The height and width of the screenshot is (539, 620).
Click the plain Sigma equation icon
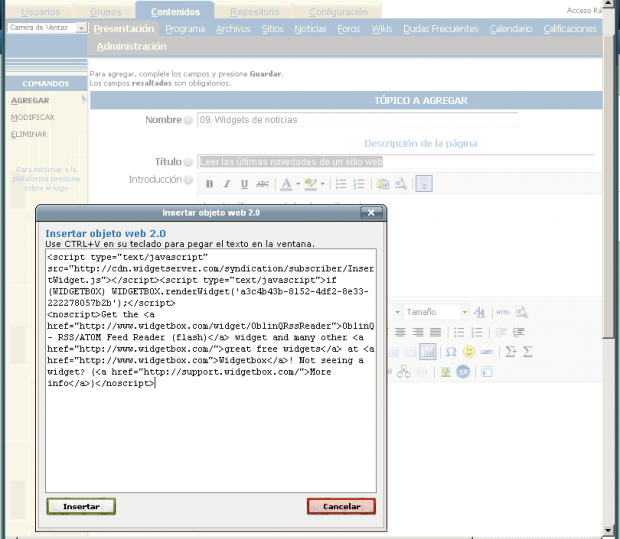pos(527,352)
